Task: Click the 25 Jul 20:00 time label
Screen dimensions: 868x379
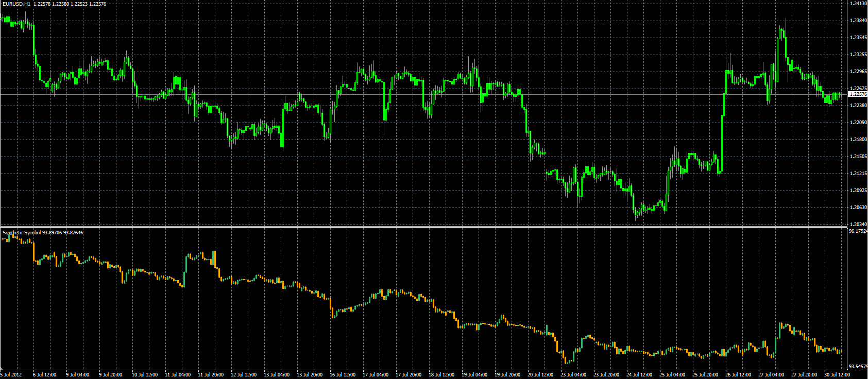Action: point(705,375)
